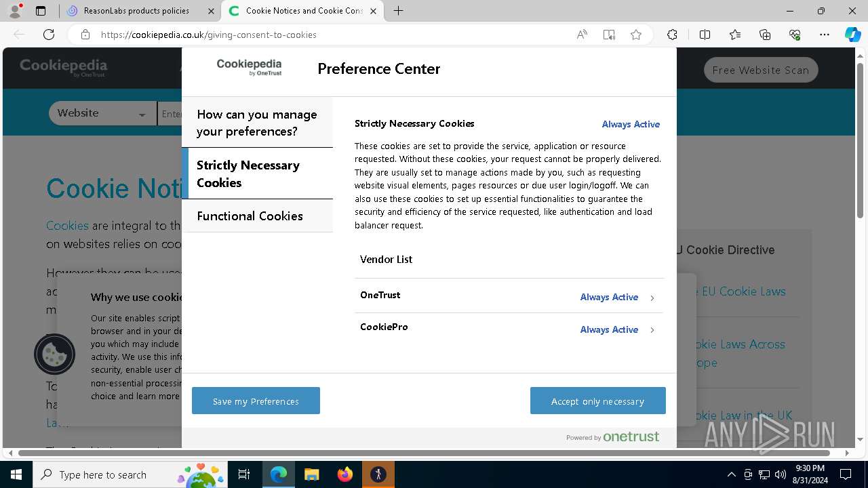Open the Website search type dropdown
Viewport: 868px width, 488px height.
coord(102,113)
